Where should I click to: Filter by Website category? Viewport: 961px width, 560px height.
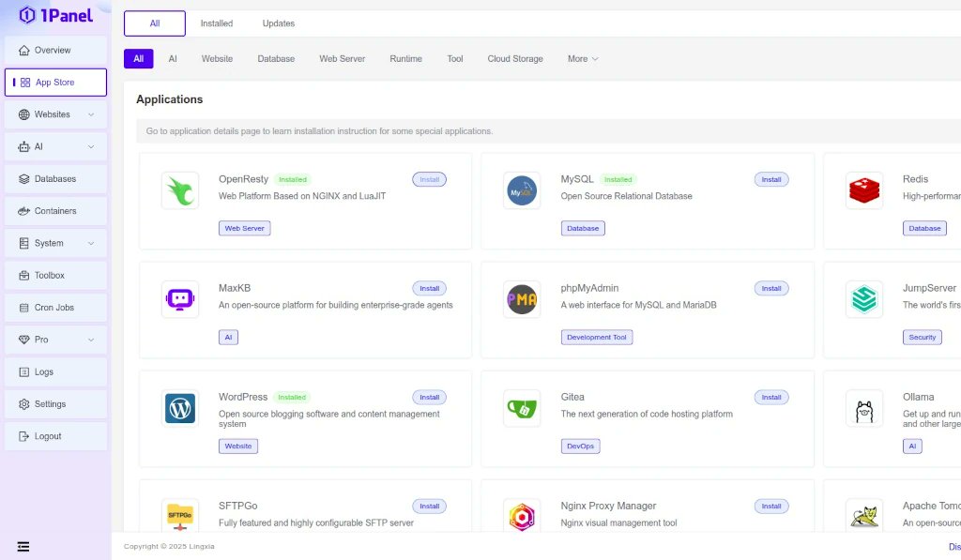pos(217,59)
